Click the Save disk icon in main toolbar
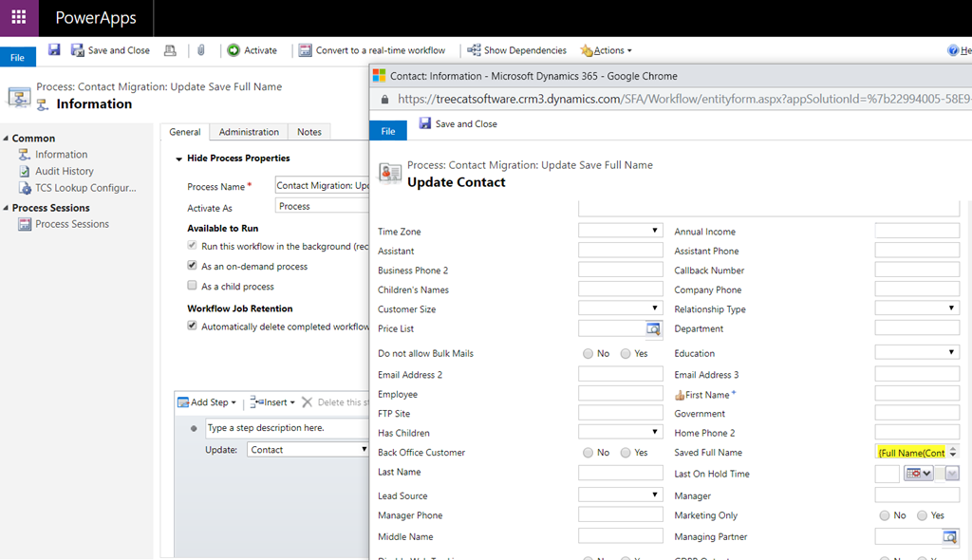Viewport: 972px width, 560px height. [x=54, y=49]
